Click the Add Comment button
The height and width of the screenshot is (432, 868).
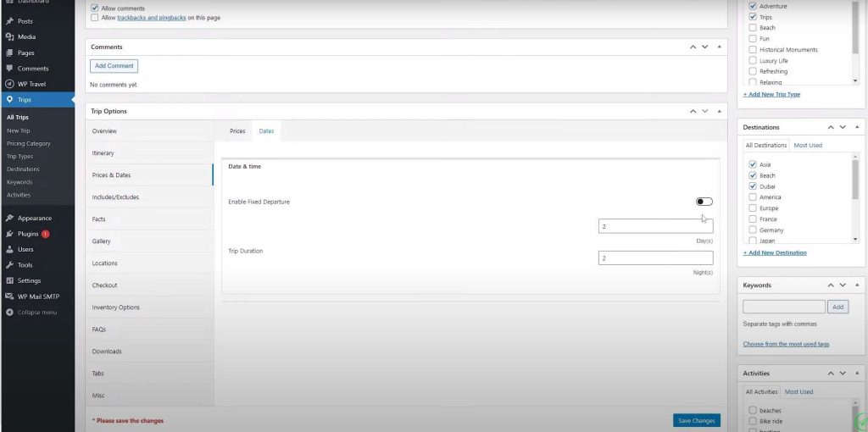coord(114,66)
